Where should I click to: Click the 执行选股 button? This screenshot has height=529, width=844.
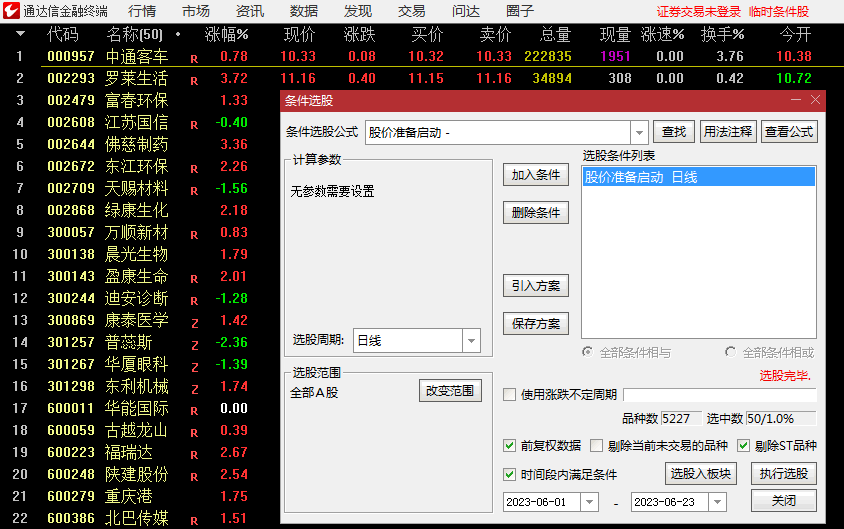coord(784,474)
